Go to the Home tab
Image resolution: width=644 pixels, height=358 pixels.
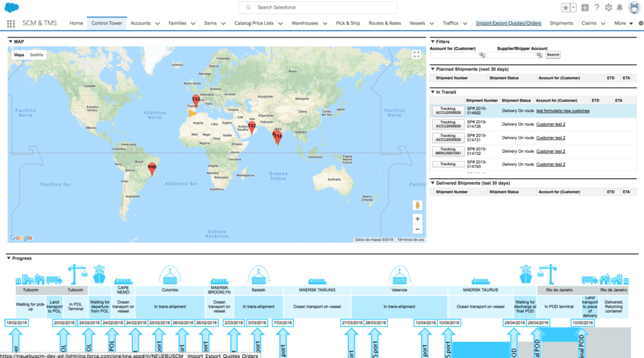76,23
